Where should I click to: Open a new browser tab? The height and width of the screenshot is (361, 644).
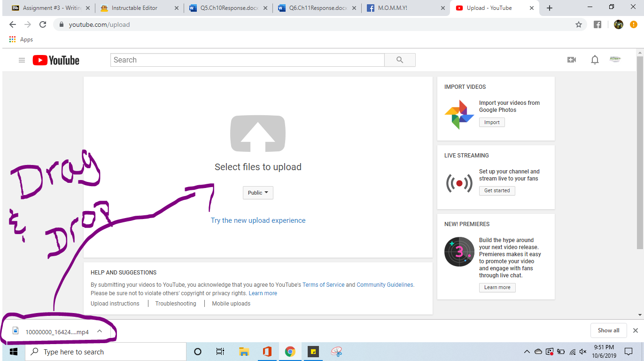pos(550,8)
